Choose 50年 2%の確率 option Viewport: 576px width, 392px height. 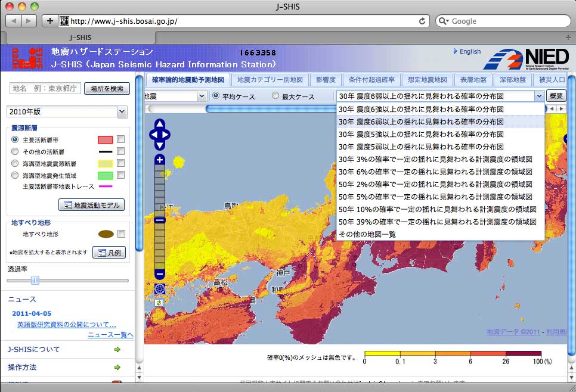pyautogui.click(x=440, y=184)
